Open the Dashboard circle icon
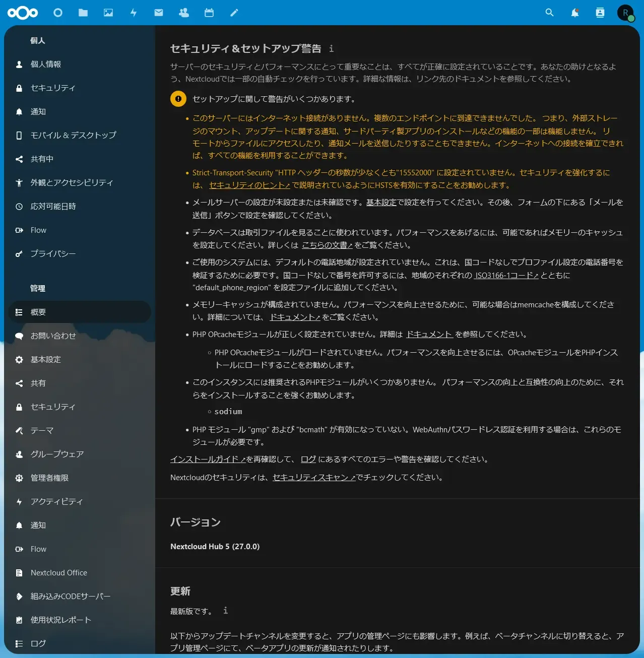This screenshot has height=658, width=644. 58,13
